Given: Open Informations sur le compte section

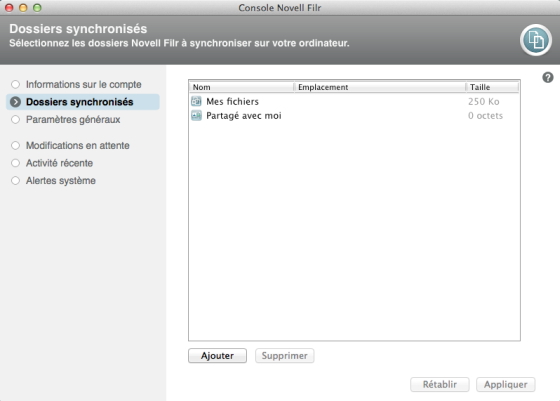Looking at the screenshot, I should 84,85.
